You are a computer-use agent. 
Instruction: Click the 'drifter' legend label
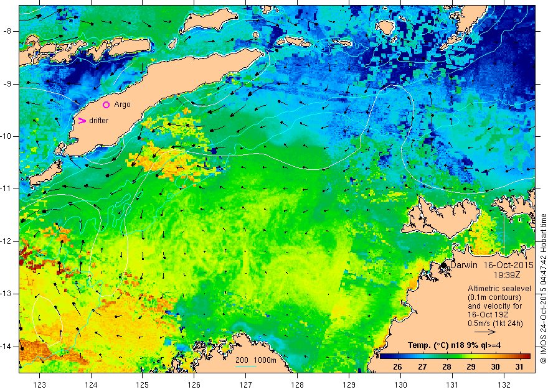click(99, 121)
